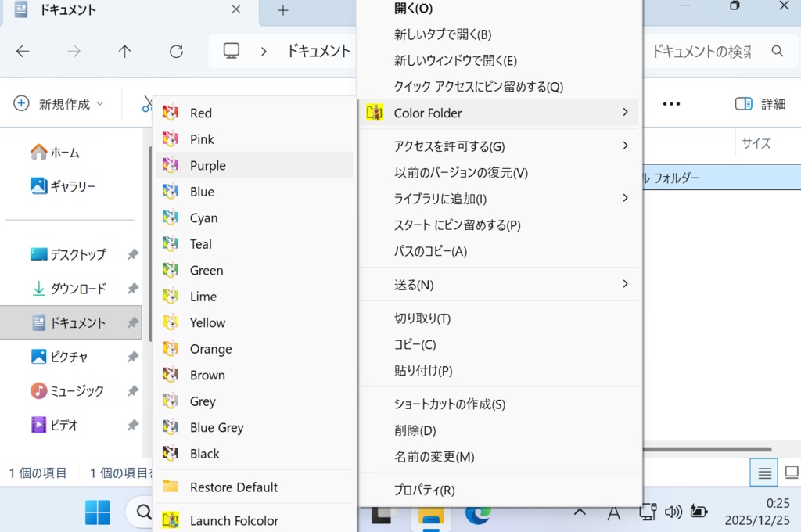Viewport: 801px width, 532px height.
Task: Go up one folder level
Action: coord(124,51)
